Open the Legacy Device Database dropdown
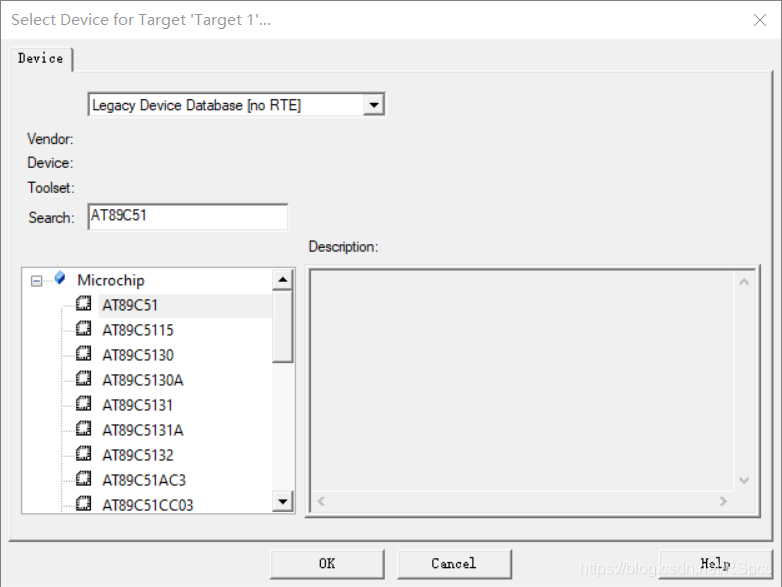The width and height of the screenshot is (782, 587). (374, 105)
